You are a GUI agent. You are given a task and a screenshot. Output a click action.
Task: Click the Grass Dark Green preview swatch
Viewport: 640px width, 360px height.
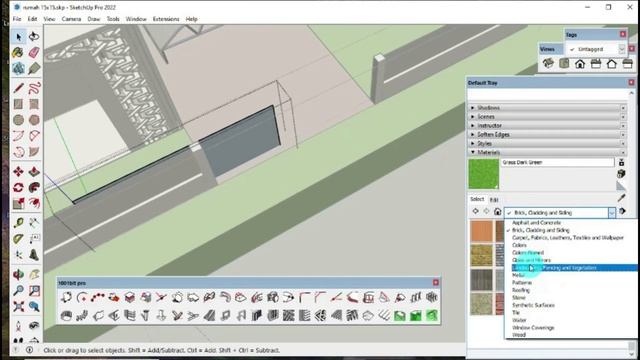pyautogui.click(x=483, y=174)
